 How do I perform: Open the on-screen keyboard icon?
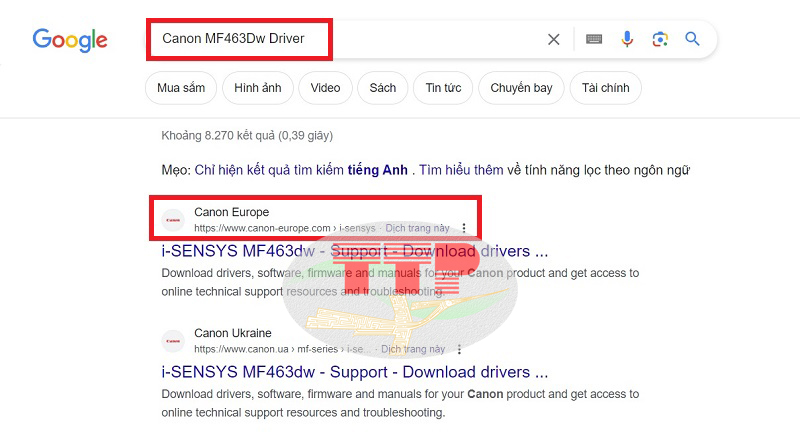[594, 39]
